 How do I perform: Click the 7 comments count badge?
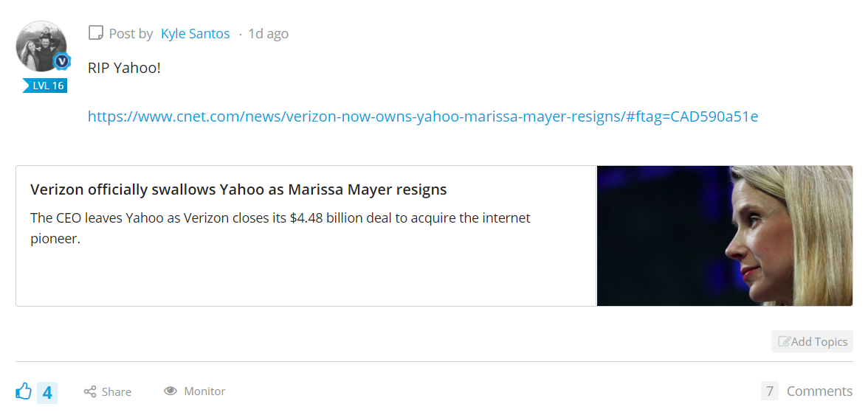(769, 391)
